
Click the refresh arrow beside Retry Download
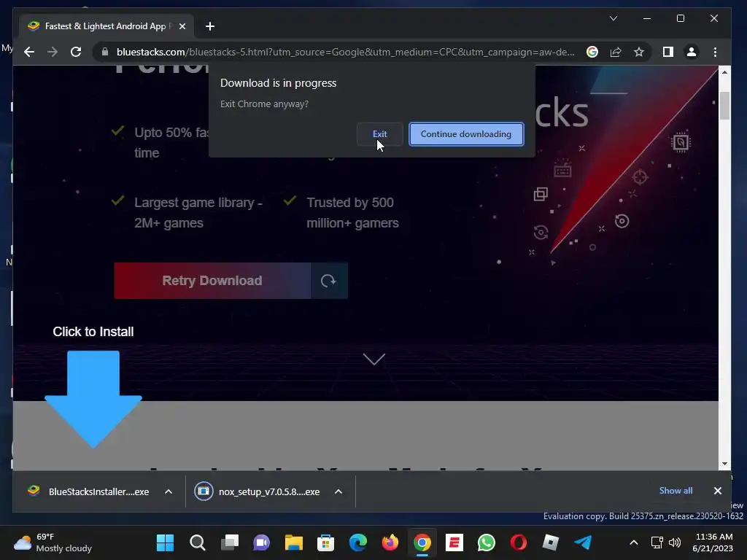pyautogui.click(x=329, y=281)
